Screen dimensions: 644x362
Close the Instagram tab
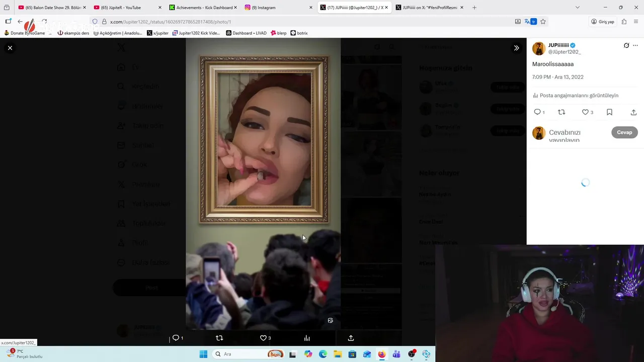point(310,8)
